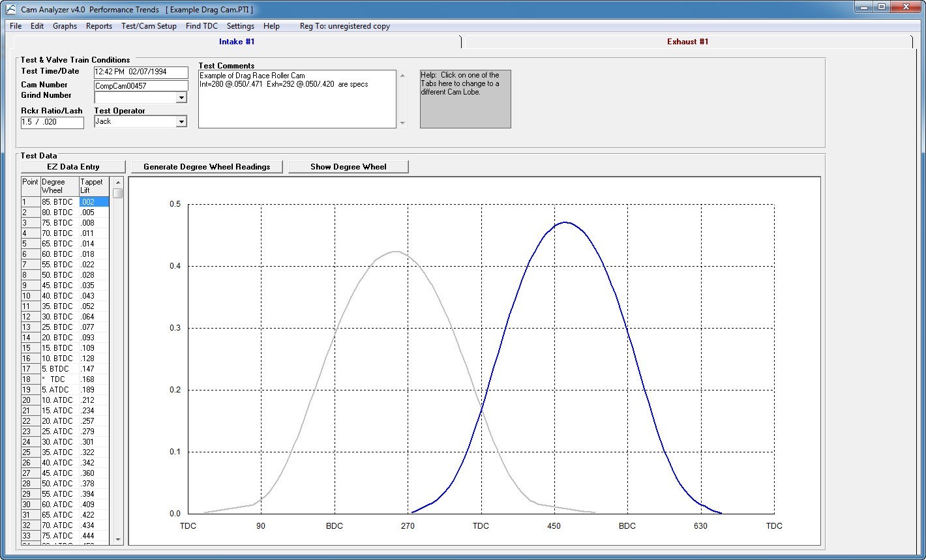Viewport: 926px width, 560px height.
Task: Click the EZ Data Entry button
Action: tap(73, 167)
